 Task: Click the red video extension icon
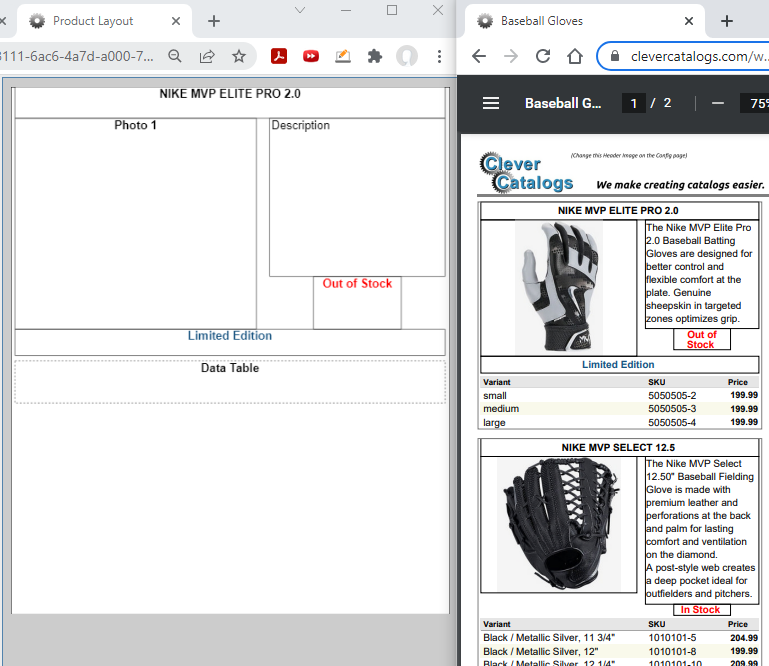click(x=311, y=56)
